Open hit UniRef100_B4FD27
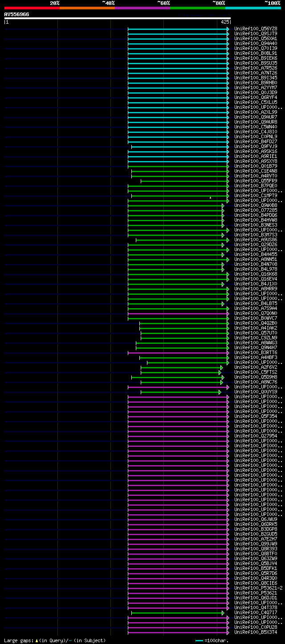The height and width of the screenshot is (644, 285). (x=256, y=141)
